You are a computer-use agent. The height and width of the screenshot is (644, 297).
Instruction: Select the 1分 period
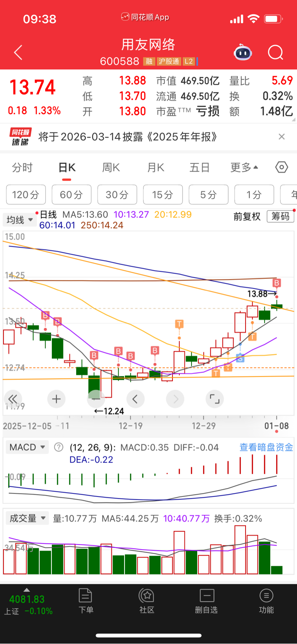click(x=254, y=194)
